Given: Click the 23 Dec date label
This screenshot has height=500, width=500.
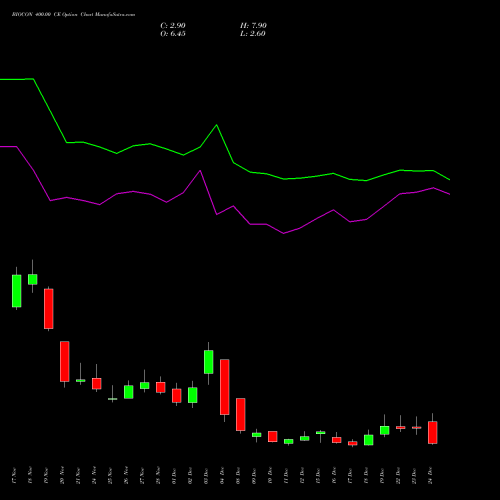Looking at the screenshot, I should tap(414, 476).
